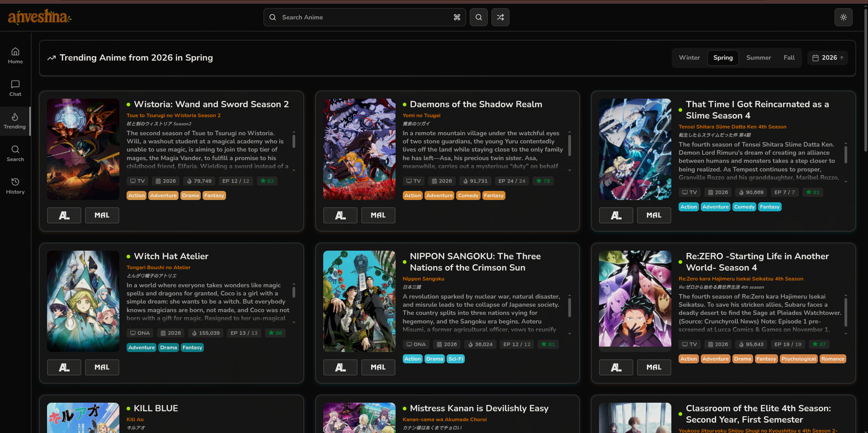
Task: Open MAL link for Slime Season 4
Action: pyautogui.click(x=654, y=215)
